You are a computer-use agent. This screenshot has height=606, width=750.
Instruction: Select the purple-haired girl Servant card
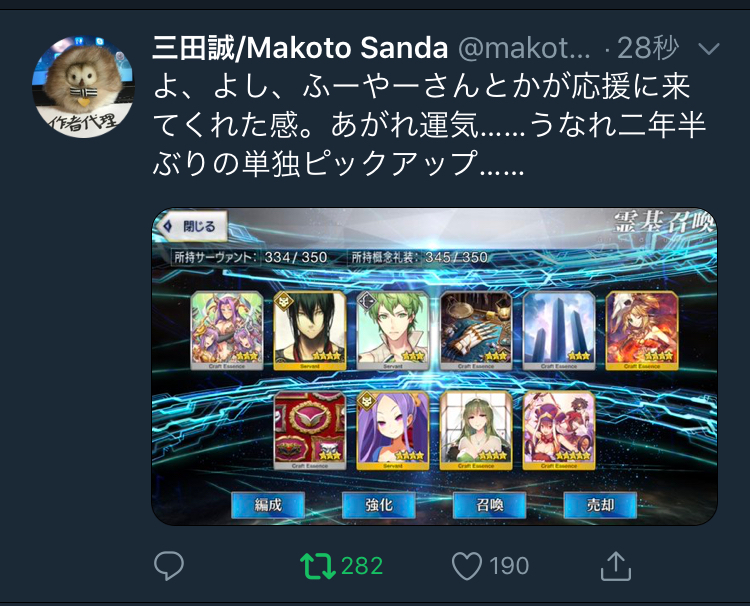pos(393,430)
